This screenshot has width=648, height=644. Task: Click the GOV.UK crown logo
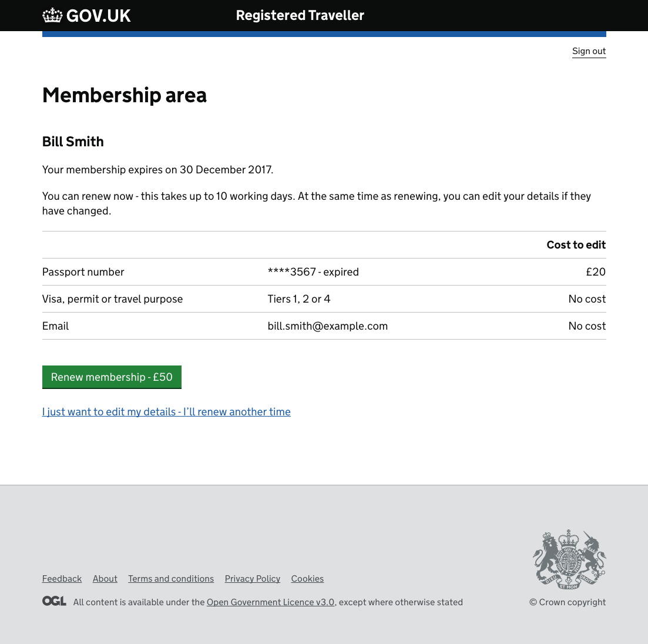[x=52, y=15]
